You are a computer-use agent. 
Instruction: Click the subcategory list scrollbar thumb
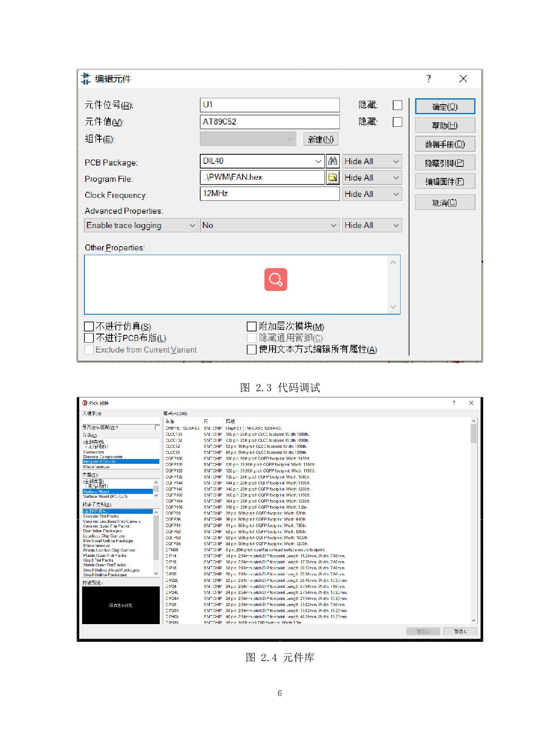click(156, 537)
